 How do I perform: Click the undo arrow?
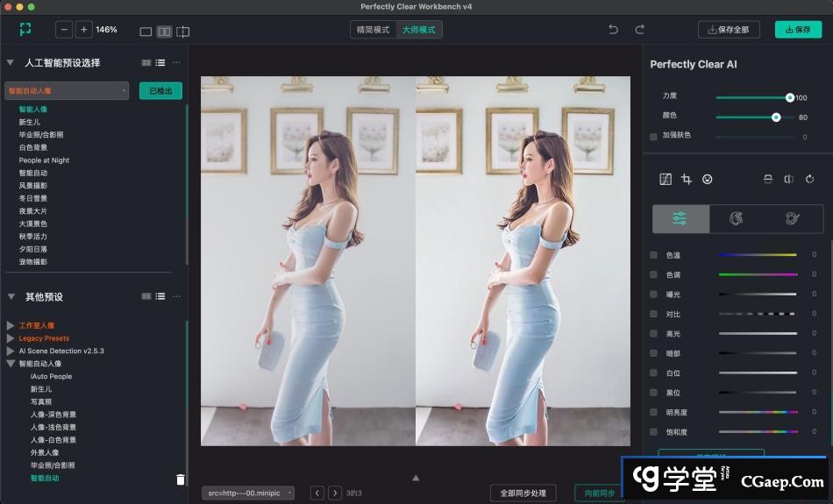(613, 30)
